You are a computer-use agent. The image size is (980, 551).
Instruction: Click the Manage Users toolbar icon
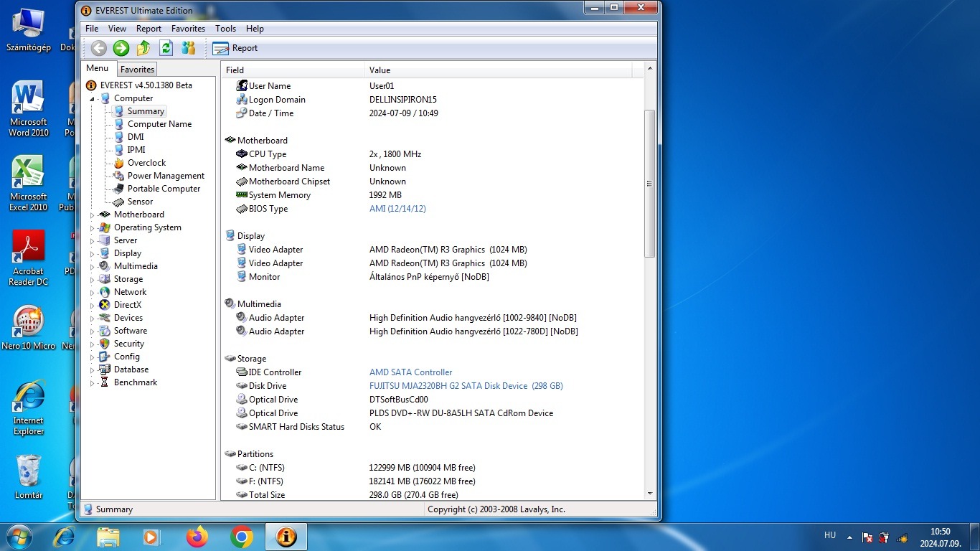coord(189,48)
